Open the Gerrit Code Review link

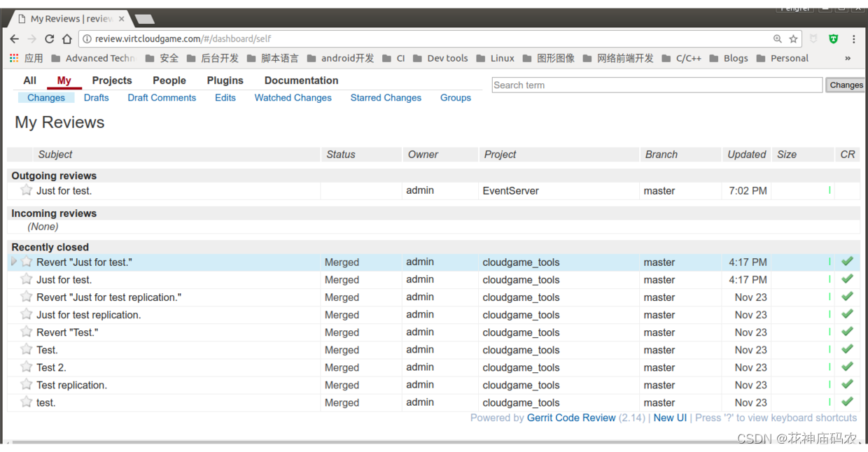click(x=571, y=418)
